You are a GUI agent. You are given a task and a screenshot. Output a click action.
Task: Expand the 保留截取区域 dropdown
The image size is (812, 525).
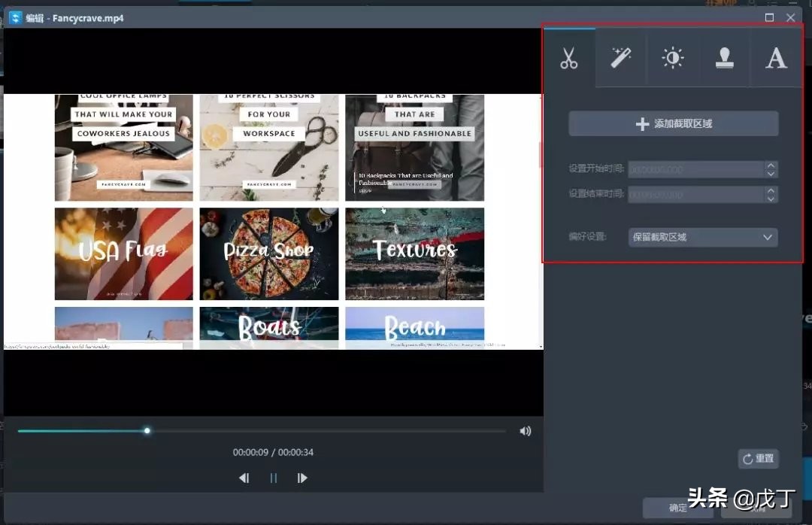pos(703,238)
